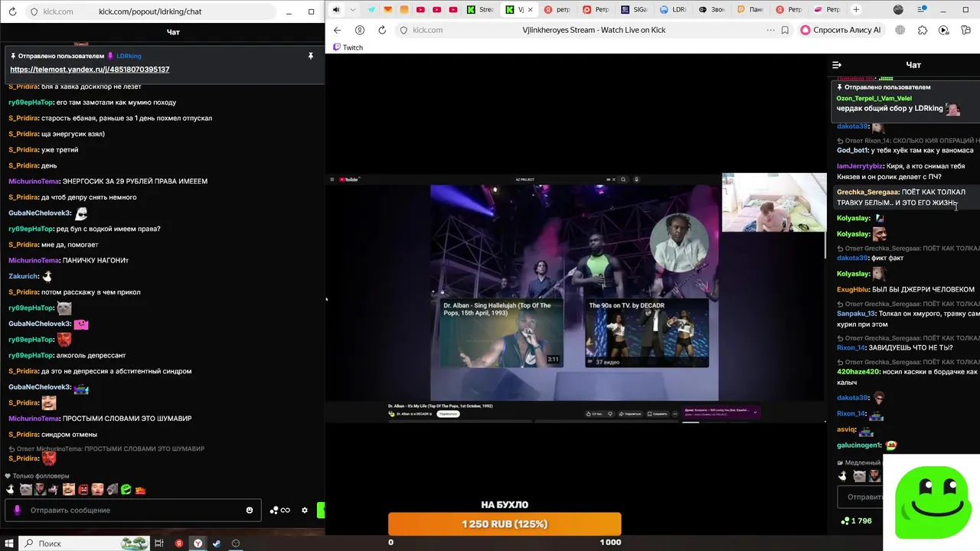
Task: Click the address bar showing kick.com
Action: coord(593,30)
